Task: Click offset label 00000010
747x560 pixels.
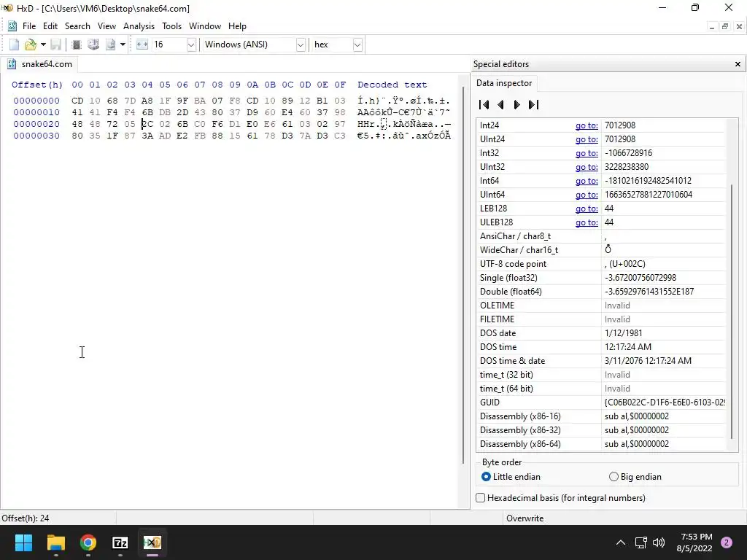Action: (36, 112)
